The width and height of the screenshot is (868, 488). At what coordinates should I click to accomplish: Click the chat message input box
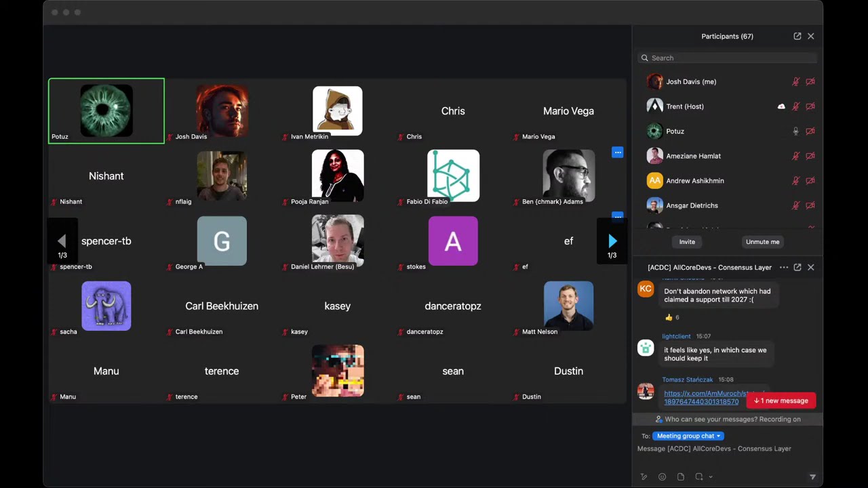[x=727, y=449]
